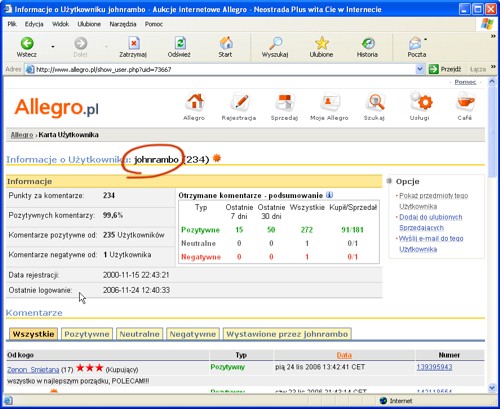Expand the toolbar overflow chevron at top right

(493, 36)
